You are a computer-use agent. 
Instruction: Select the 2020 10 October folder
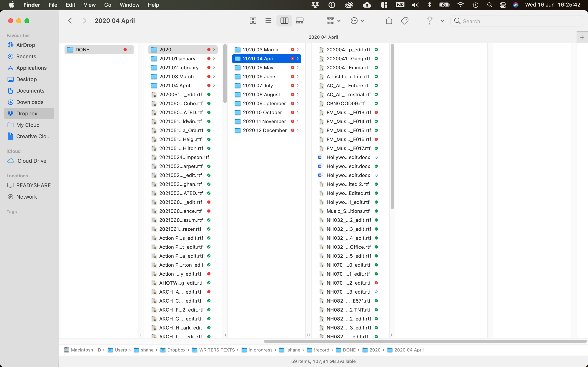(262, 112)
